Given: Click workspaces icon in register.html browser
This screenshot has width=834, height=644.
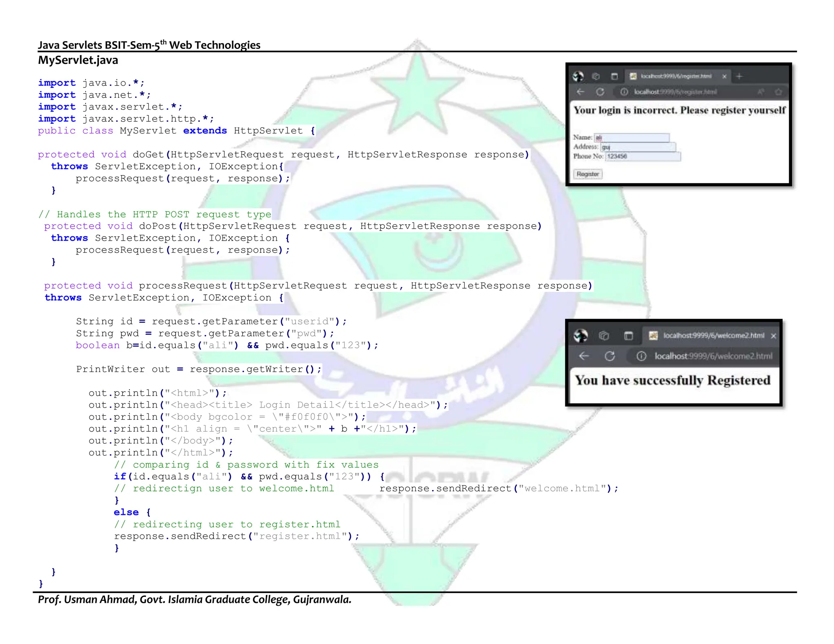Looking at the screenshot, I should (596, 76).
